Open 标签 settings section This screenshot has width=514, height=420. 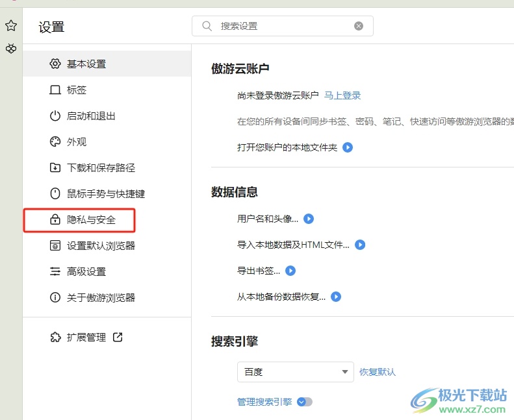107,90
